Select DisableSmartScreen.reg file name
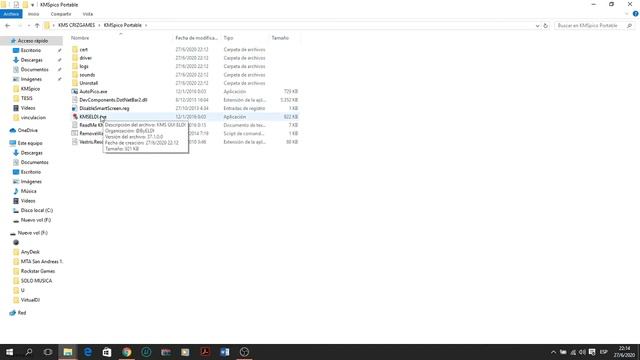The height and width of the screenshot is (360, 640). pyautogui.click(x=104, y=108)
